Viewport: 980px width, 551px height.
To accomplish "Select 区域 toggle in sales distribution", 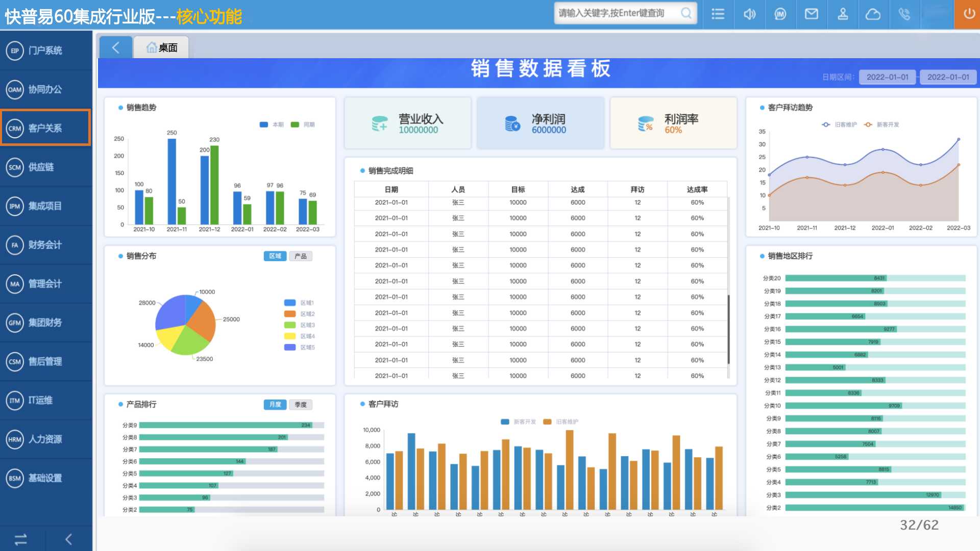I will click(x=275, y=256).
